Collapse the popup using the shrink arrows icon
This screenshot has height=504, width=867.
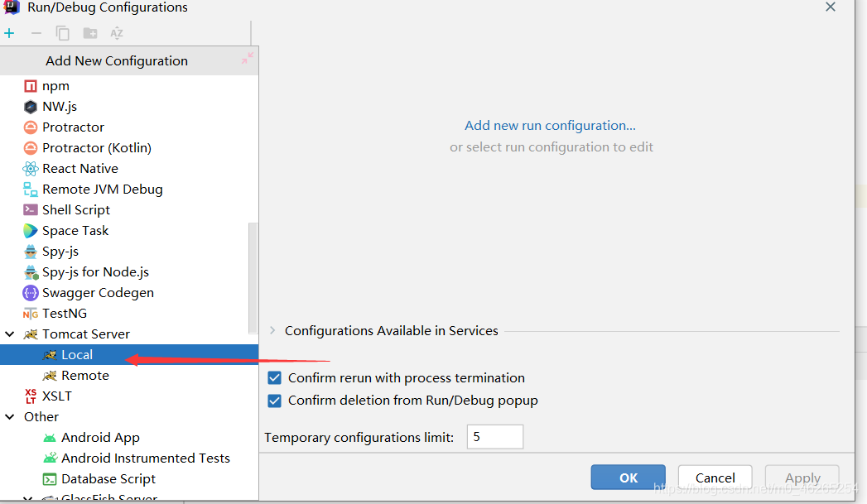coord(247,59)
